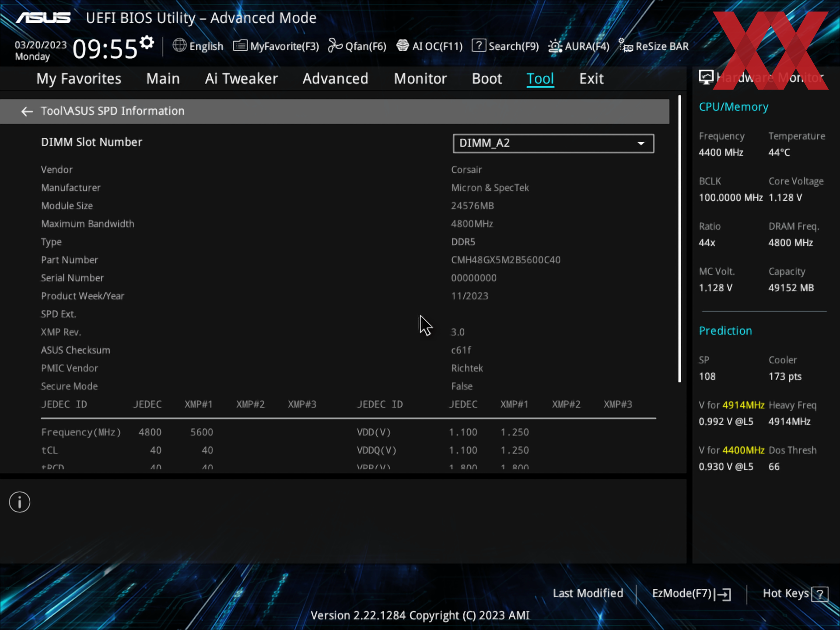
Task: Switch to the Ai Tweaker tab
Action: tap(241, 79)
